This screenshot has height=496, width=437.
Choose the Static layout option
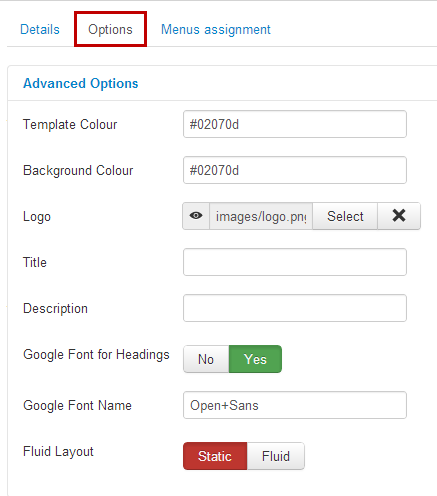tap(215, 456)
